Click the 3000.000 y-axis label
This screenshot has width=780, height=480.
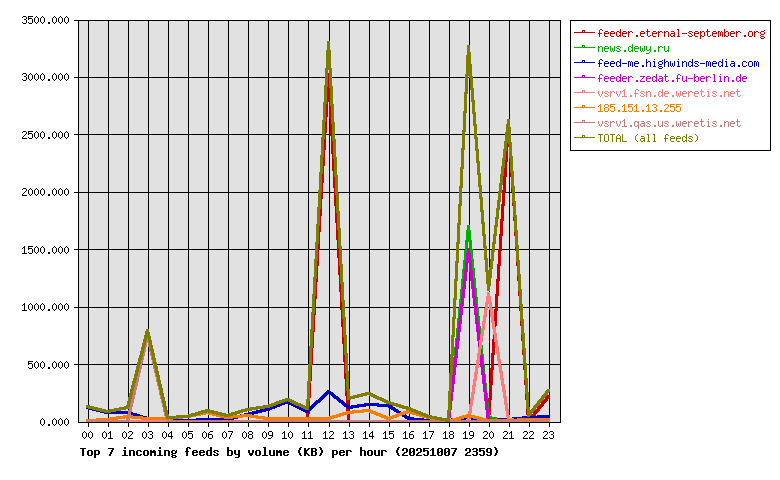coord(45,78)
